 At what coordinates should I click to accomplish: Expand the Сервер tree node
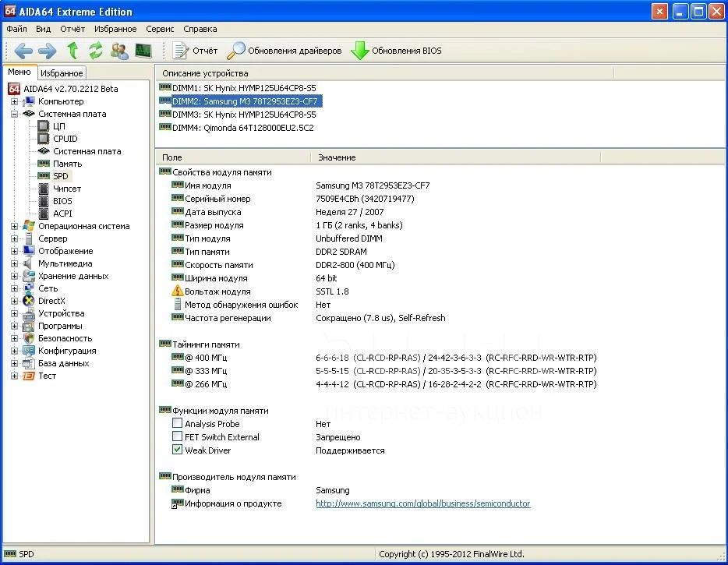14,238
